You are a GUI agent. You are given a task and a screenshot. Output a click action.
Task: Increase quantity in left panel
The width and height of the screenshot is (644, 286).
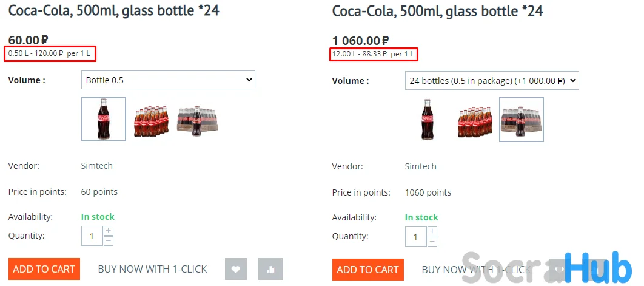pos(109,231)
